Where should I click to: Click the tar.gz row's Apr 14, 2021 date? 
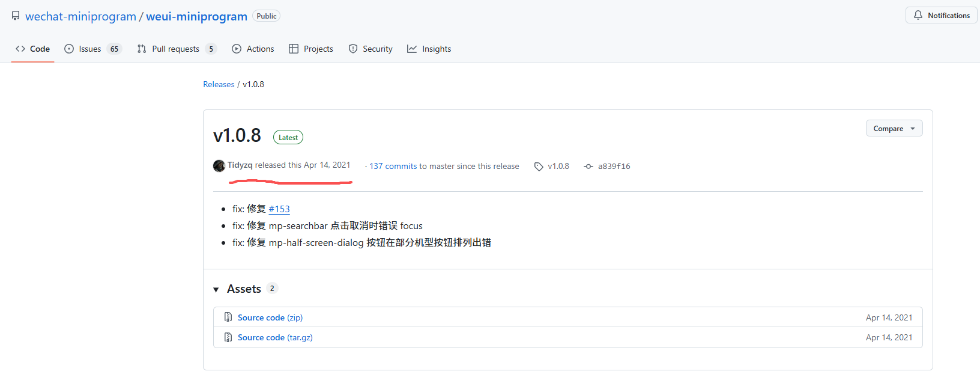point(889,337)
